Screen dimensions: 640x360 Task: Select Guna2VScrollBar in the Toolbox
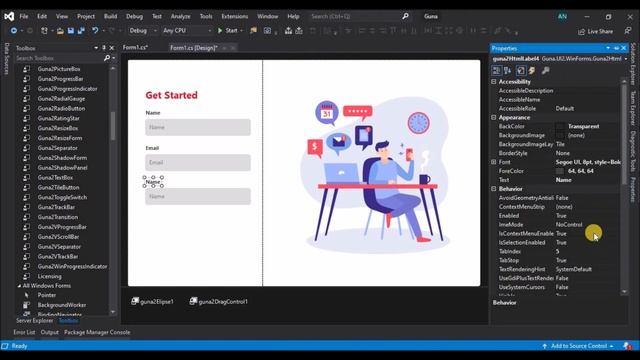(58, 237)
